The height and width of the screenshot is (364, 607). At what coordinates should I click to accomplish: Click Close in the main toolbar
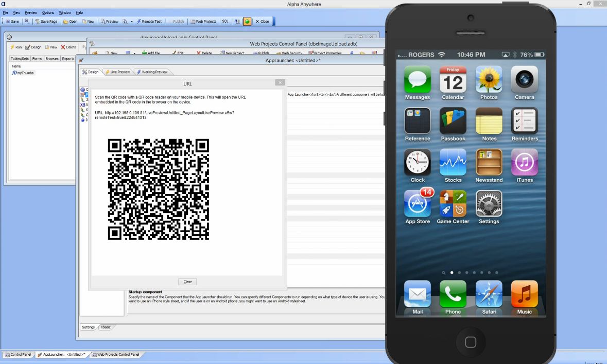(x=263, y=21)
